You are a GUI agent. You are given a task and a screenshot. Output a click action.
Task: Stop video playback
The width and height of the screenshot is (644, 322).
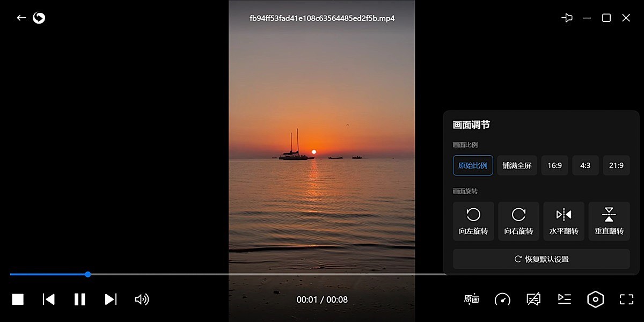[18, 299]
